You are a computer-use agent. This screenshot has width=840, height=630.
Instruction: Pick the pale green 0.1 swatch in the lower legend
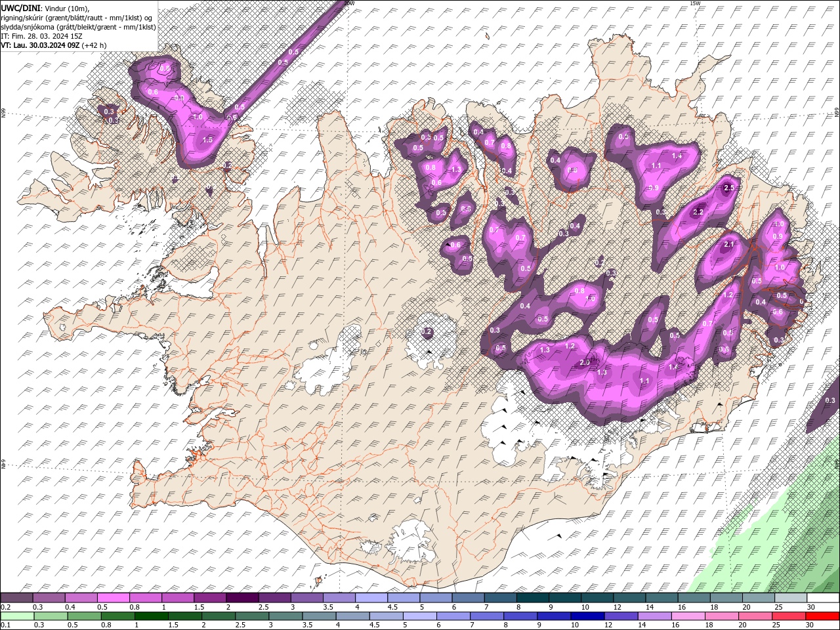(x=16, y=616)
